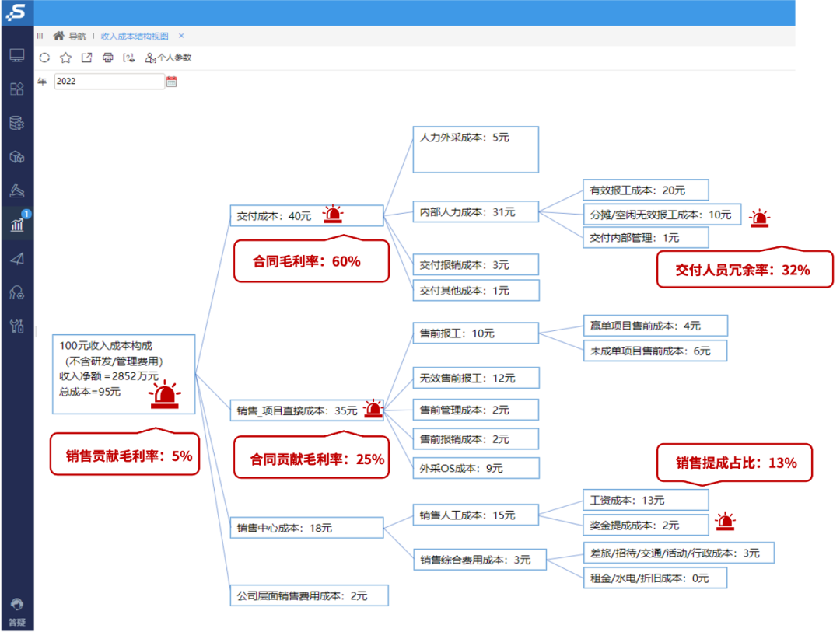840x632 pixels.
Task: Select the wrench tools icon in sidebar
Action: tap(16, 325)
